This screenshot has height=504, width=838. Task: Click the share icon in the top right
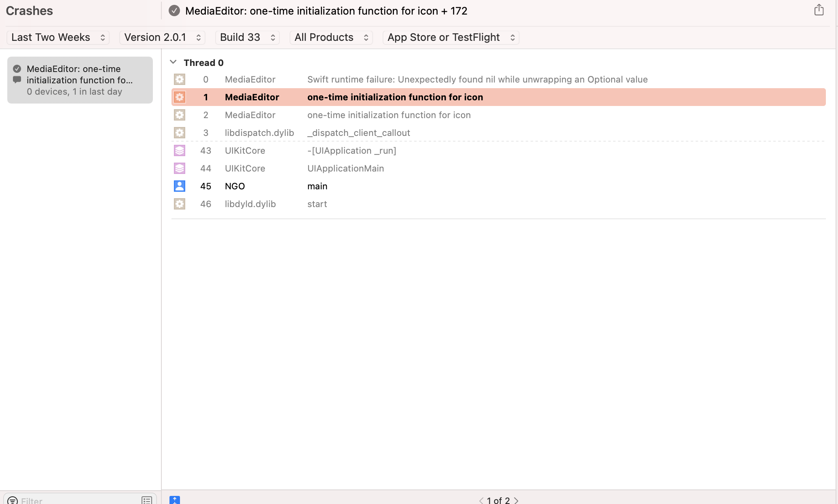tap(819, 10)
